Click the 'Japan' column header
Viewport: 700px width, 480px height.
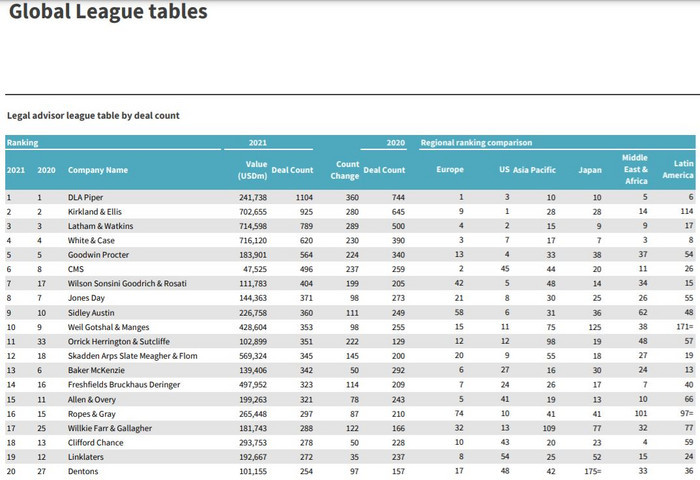click(x=590, y=170)
